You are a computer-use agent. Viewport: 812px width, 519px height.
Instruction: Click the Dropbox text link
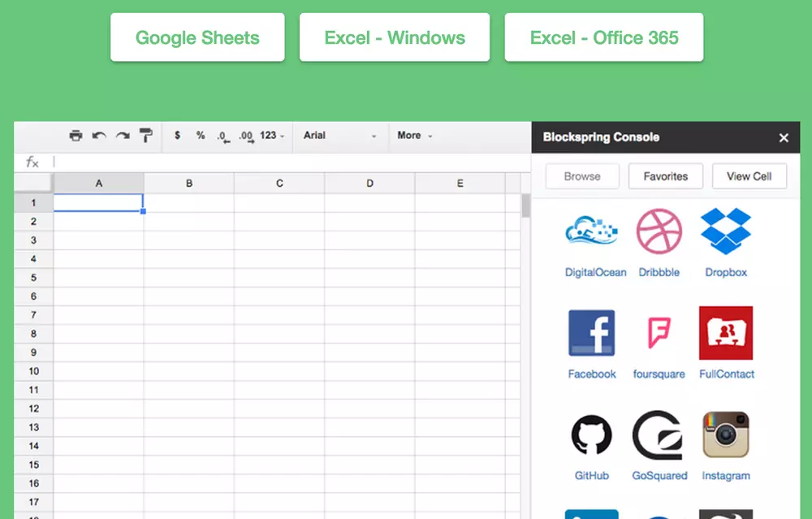726,272
